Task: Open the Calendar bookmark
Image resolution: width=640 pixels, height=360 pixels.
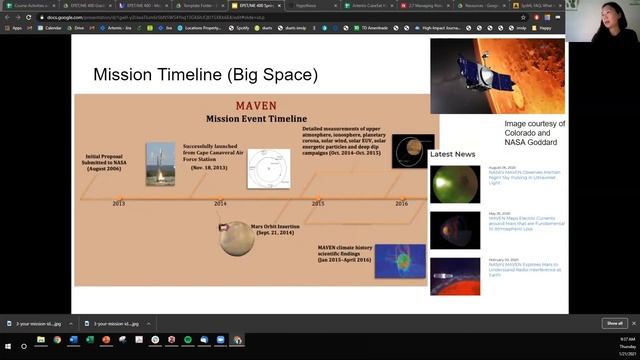Action: pos(49,28)
